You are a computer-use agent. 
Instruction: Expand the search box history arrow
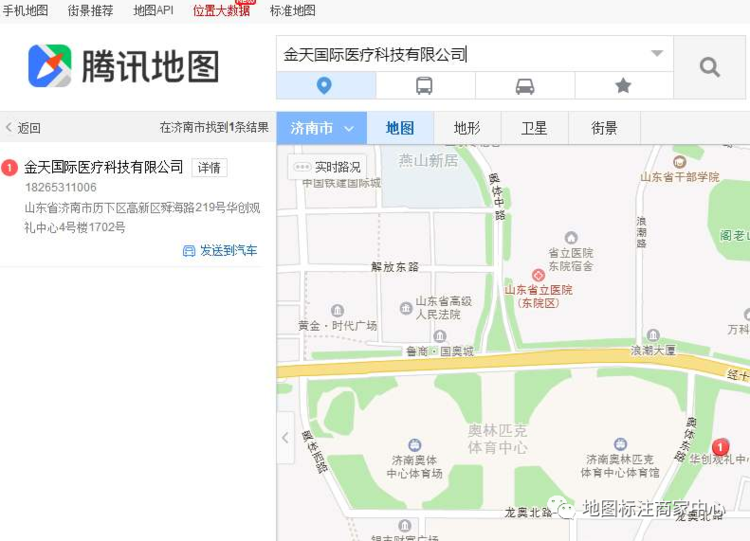click(x=657, y=53)
